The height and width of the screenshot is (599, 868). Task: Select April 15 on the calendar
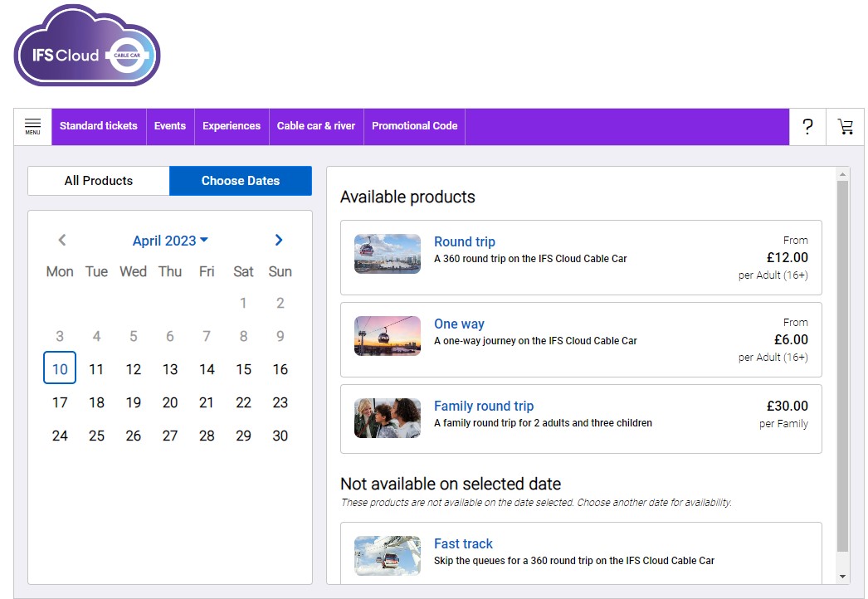point(243,369)
